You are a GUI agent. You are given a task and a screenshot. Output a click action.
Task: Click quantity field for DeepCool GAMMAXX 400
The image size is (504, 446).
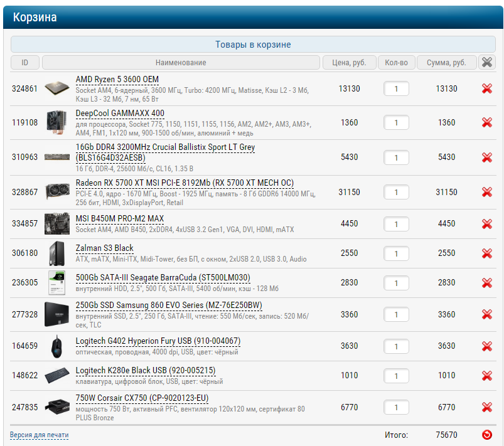tap(396, 122)
